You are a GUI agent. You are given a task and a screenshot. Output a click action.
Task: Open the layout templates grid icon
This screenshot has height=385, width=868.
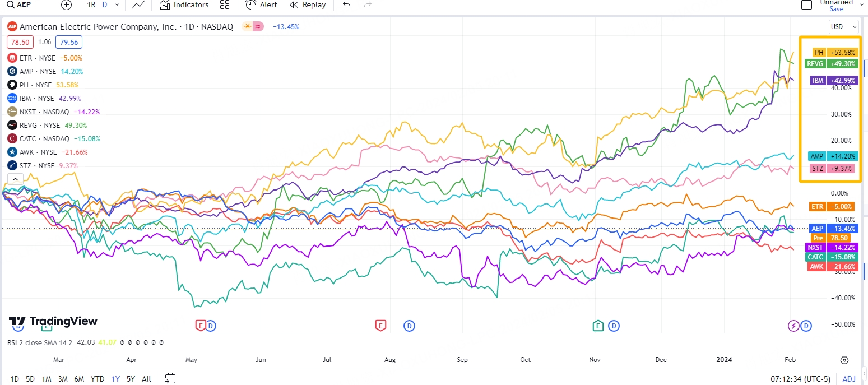click(225, 5)
